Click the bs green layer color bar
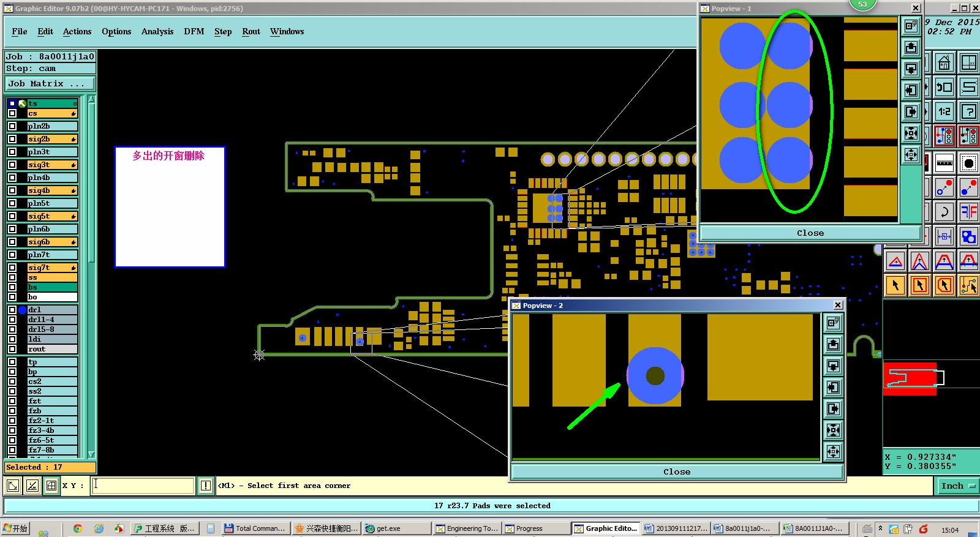Screen dimensions: 980x537 click(52, 287)
